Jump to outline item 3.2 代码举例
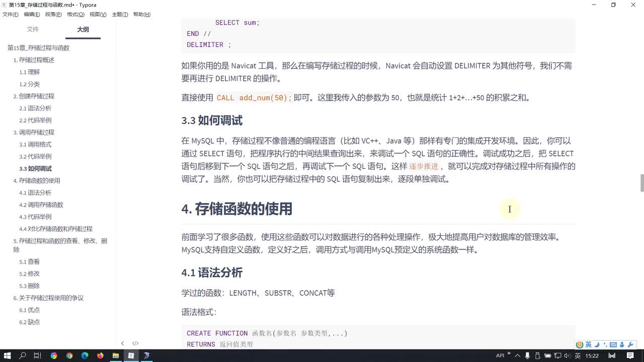Viewport: 644px width, 362px height. coord(35,156)
